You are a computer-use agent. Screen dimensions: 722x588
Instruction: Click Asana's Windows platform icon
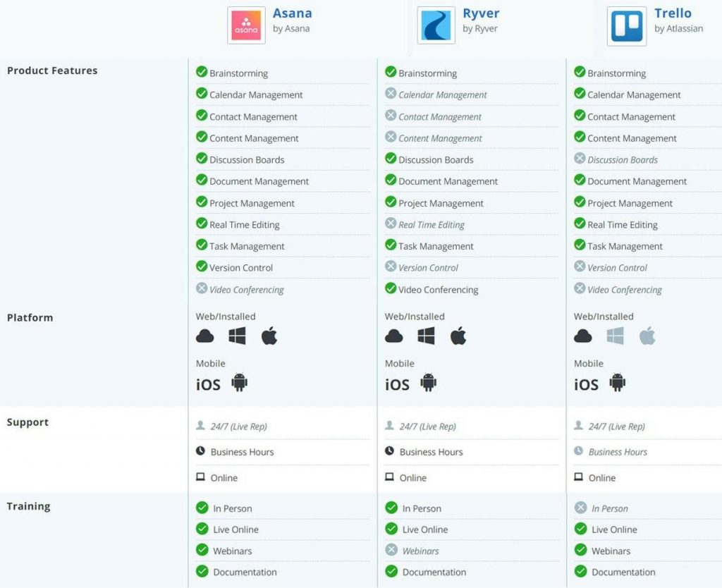237,336
